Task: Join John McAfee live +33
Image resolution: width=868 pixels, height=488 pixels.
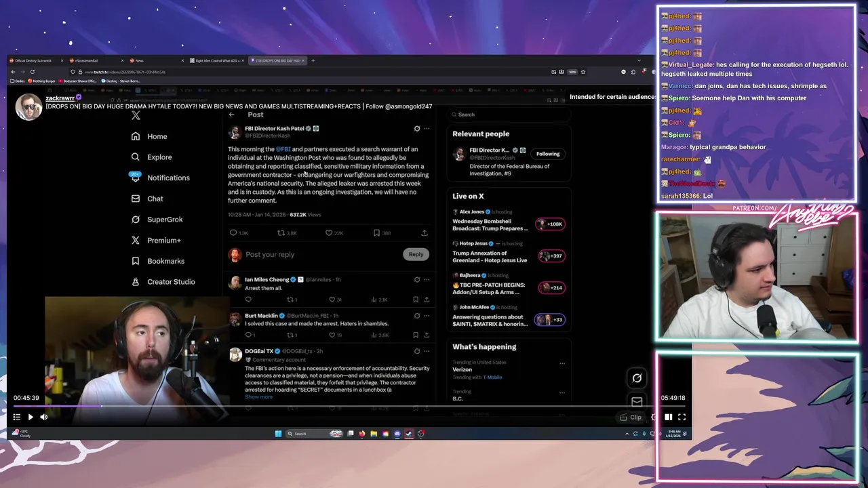Action: (550, 319)
